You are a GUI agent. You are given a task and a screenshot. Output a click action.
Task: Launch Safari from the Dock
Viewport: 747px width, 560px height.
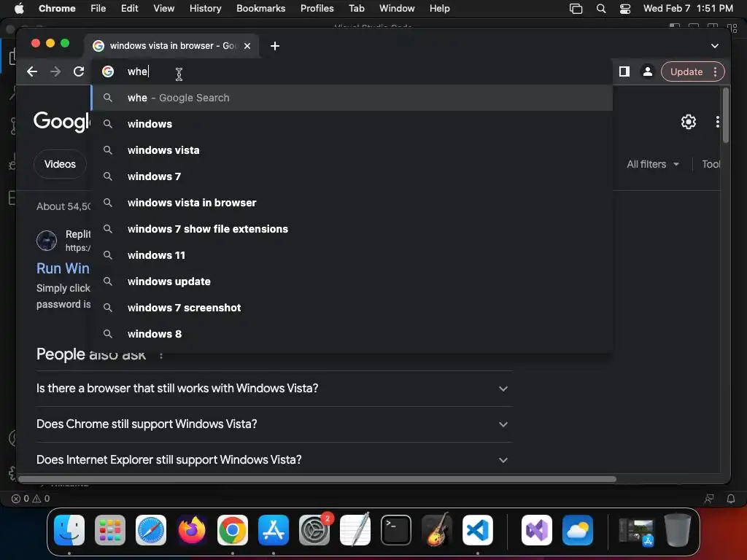click(x=151, y=529)
